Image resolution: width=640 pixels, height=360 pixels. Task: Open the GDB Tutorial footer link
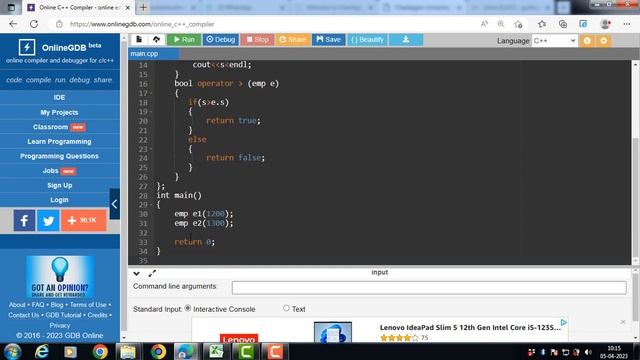(63, 315)
